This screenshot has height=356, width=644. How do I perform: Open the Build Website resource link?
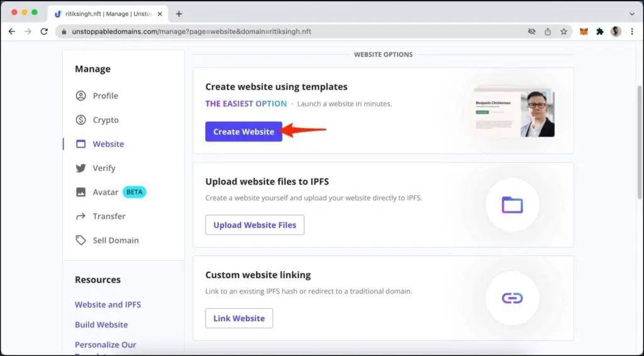point(101,325)
